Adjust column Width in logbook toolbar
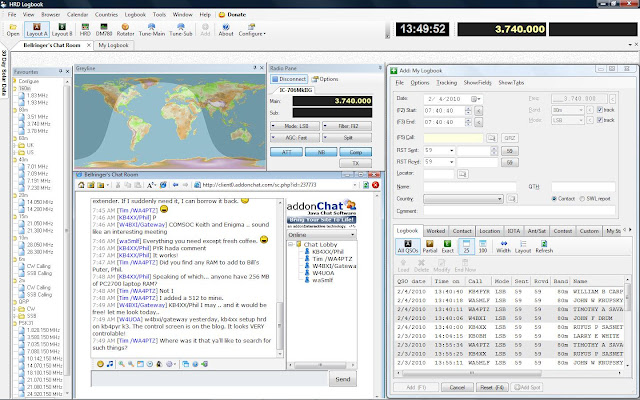The height and width of the screenshot is (400, 640). [x=503, y=247]
